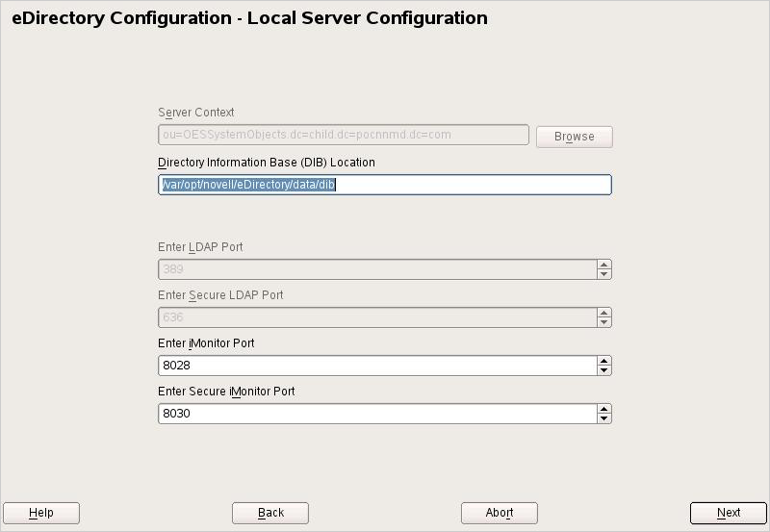Increase the Secure iMonitor Port with up arrow
This screenshot has height=532, width=770.
tap(604, 409)
